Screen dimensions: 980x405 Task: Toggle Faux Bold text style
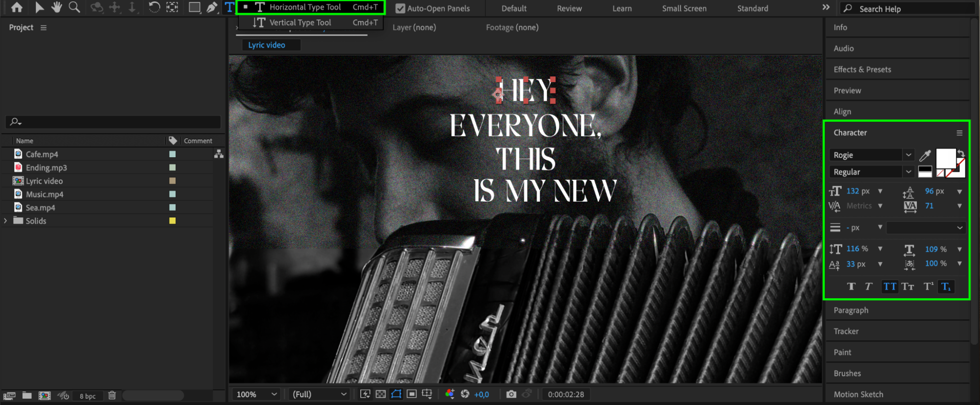[x=852, y=286]
